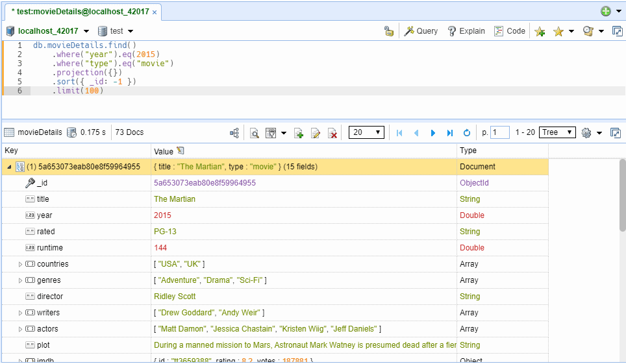Open the query history clock-scroll icon
The height and width of the screenshot is (364, 626).
(x=588, y=31)
